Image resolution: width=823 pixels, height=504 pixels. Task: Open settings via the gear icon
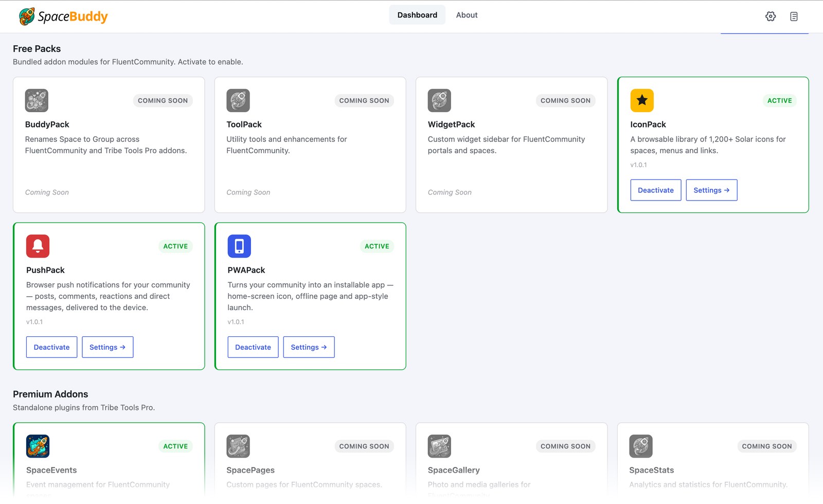pos(771,16)
